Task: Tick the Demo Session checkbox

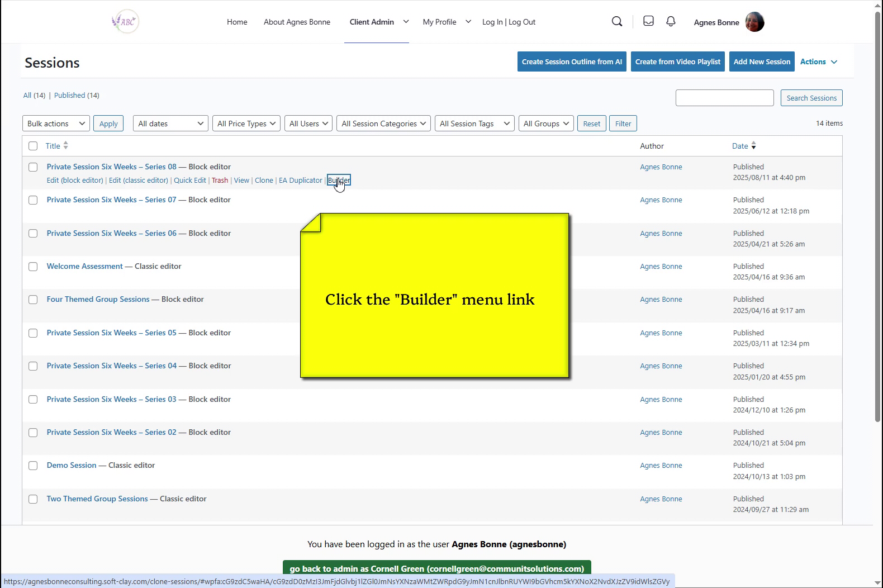Action: tap(33, 466)
